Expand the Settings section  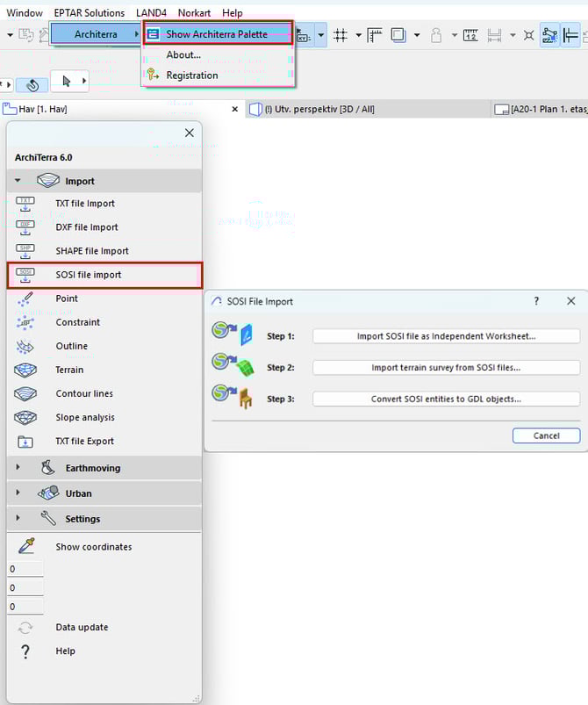[18, 519]
